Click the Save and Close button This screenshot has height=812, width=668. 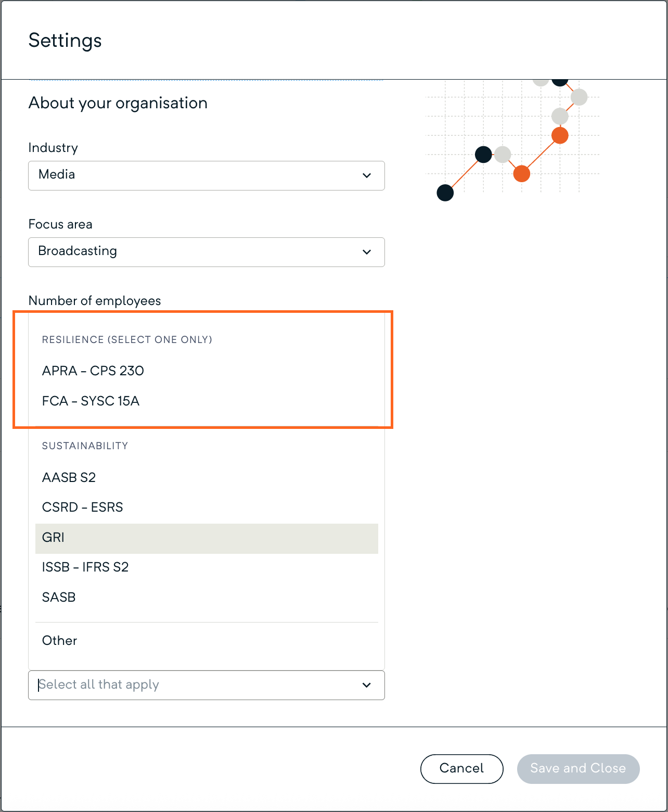point(578,768)
